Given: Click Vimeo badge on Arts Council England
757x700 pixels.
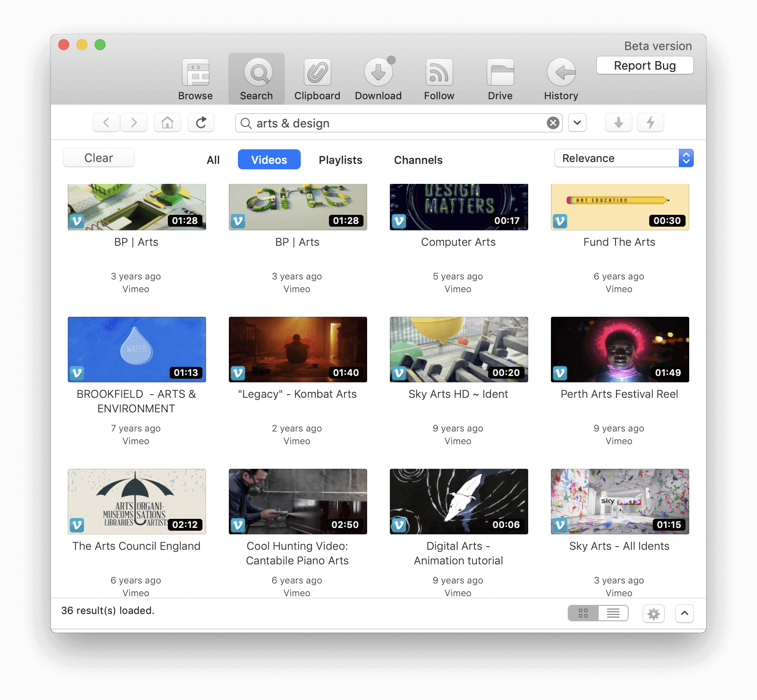Looking at the screenshot, I should point(77,525).
